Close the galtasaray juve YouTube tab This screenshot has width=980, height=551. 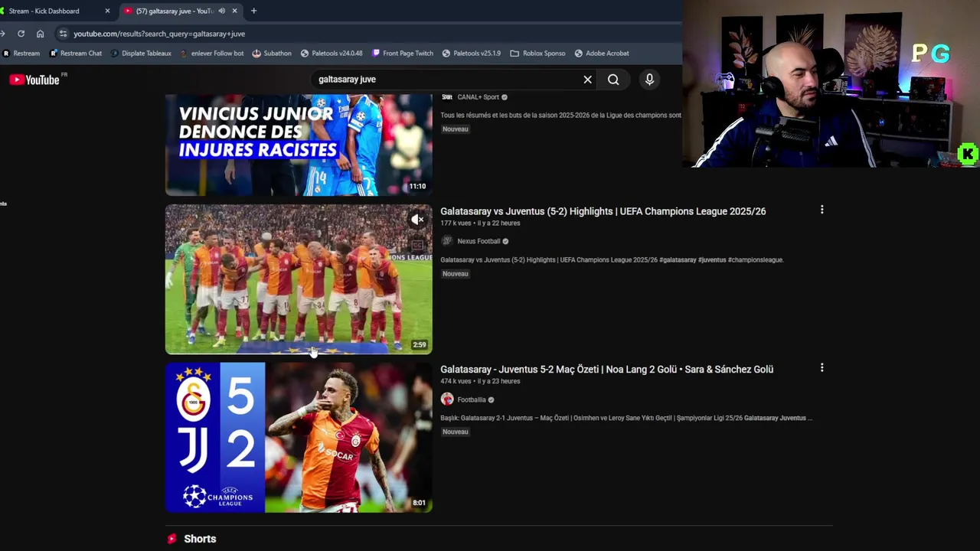(x=234, y=11)
